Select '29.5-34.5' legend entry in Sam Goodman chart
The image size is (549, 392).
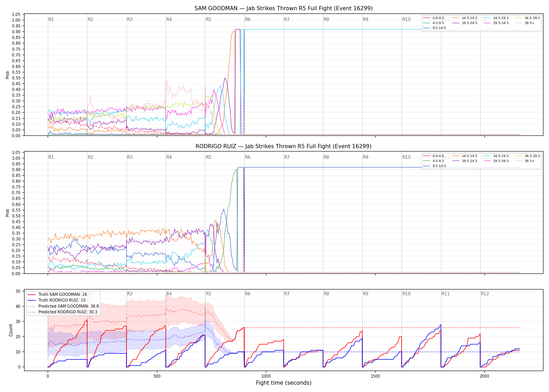(496, 23)
